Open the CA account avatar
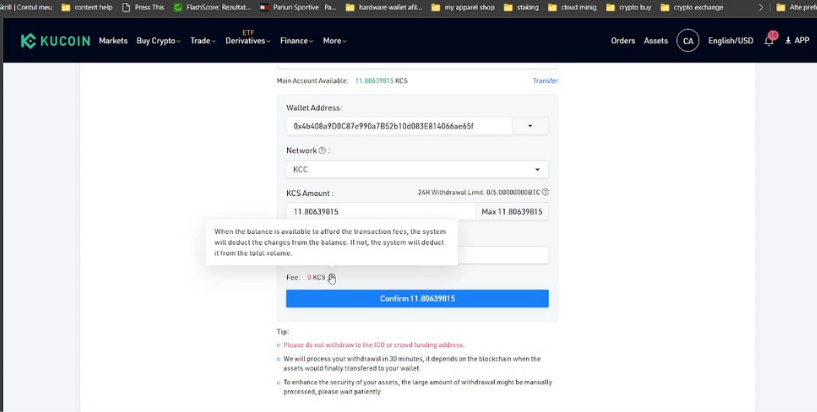Image resolution: width=817 pixels, height=412 pixels. [x=688, y=41]
